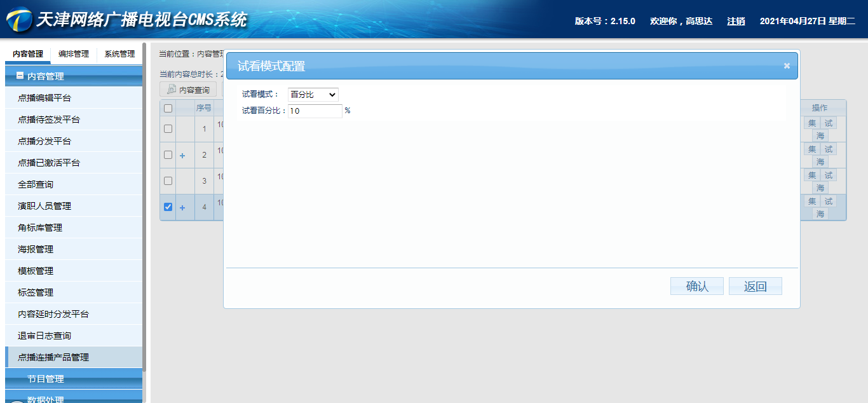Click 集 button in row 1
Image resolution: width=868 pixels, height=403 pixels.
pos(812,123)
